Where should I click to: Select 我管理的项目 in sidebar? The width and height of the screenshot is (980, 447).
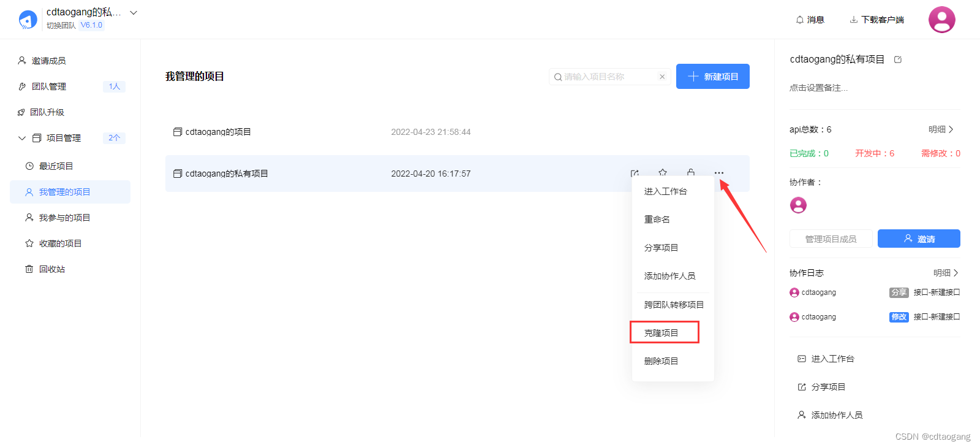point(70,192)
